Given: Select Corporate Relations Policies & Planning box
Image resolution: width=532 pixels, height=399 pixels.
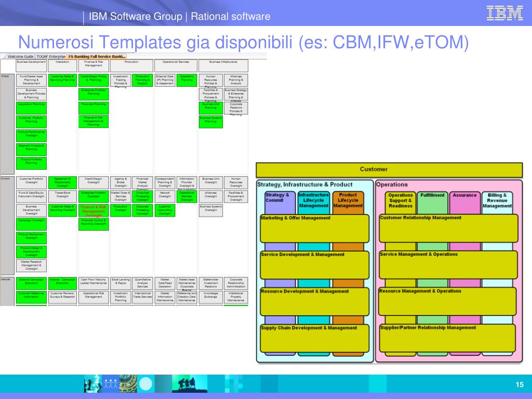Looking at the screenshot, I should [236, 108].
